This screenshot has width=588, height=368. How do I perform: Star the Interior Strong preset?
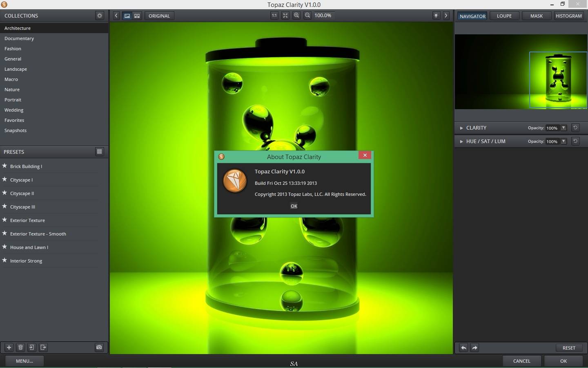[4, 260]
